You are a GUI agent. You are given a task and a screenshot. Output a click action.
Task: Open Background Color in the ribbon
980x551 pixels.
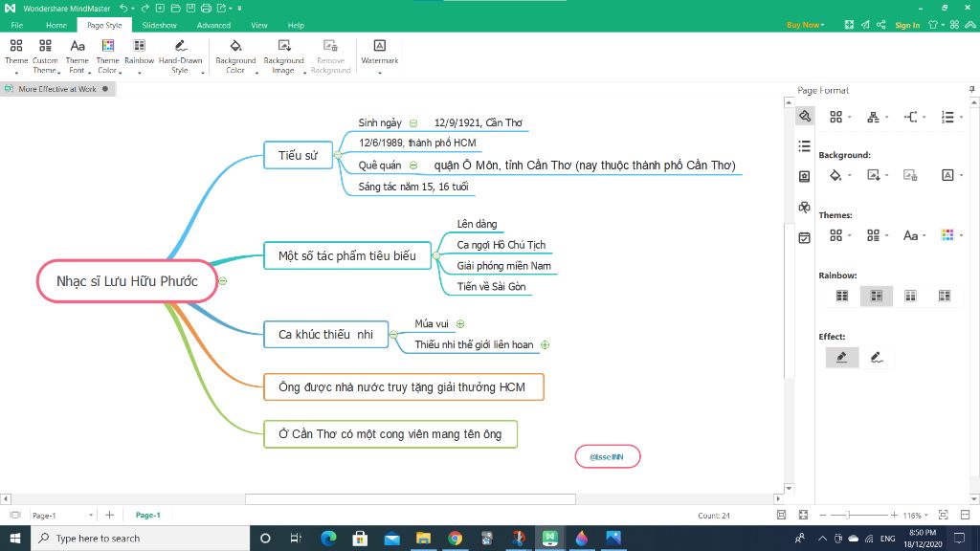coord(235,55)
